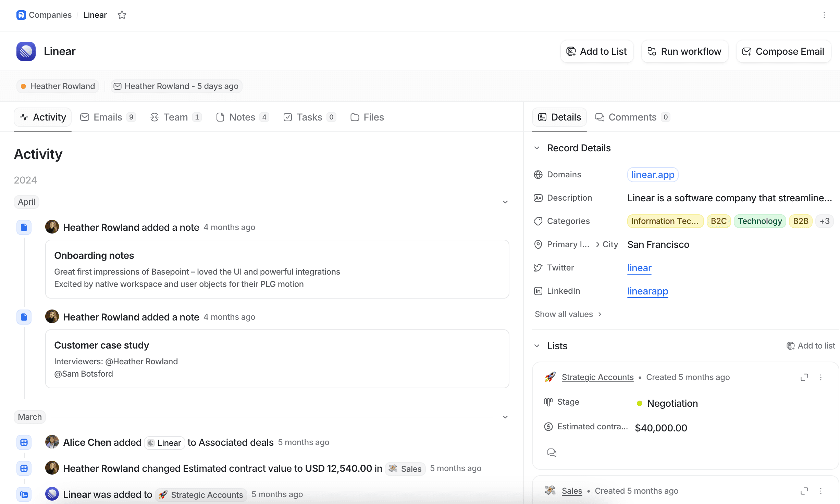Switch to the Team tab
The width and height of the screenshot is (840, 504).
click(x=176, y=117)
